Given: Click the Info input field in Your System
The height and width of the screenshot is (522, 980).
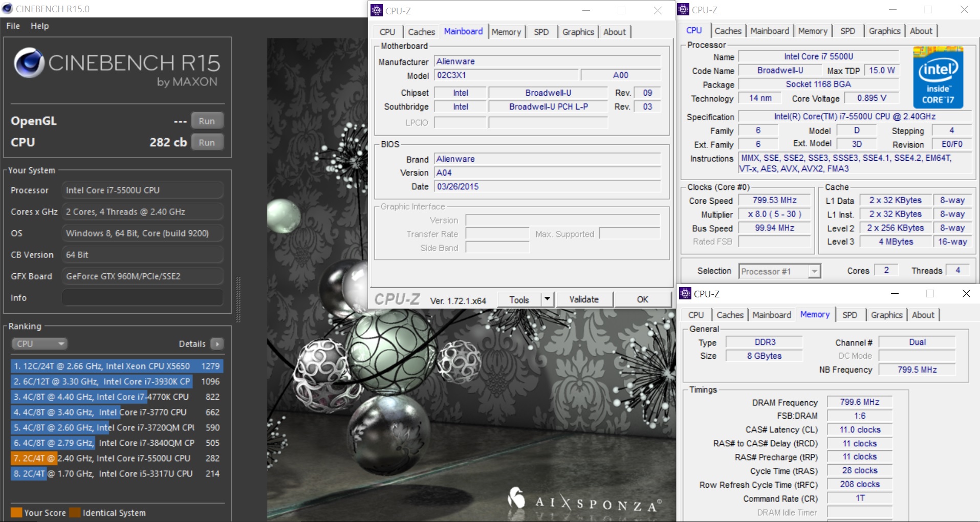Looking at the screenshot, I should point(142,297).
